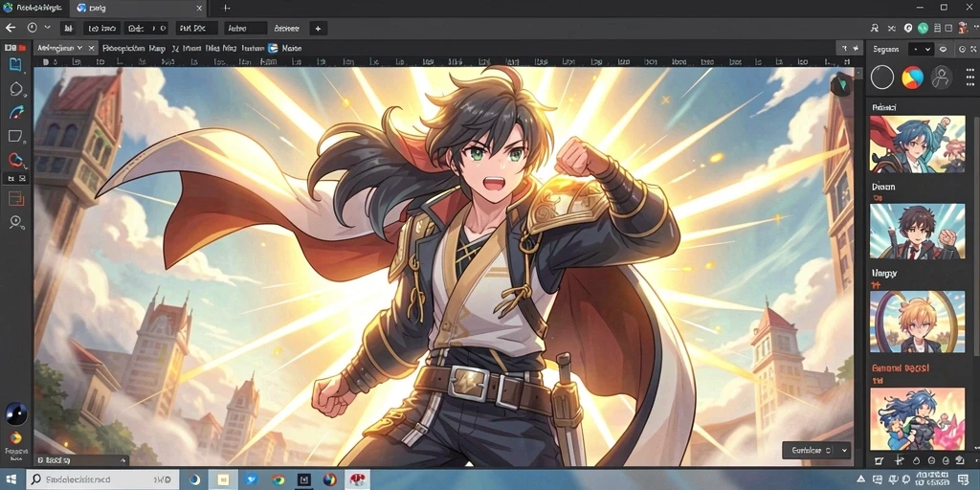Toggle the green shield badge on canvas corner
This screenshot has height=490, width=980.
pyautogui.click(x=842, y=84)
